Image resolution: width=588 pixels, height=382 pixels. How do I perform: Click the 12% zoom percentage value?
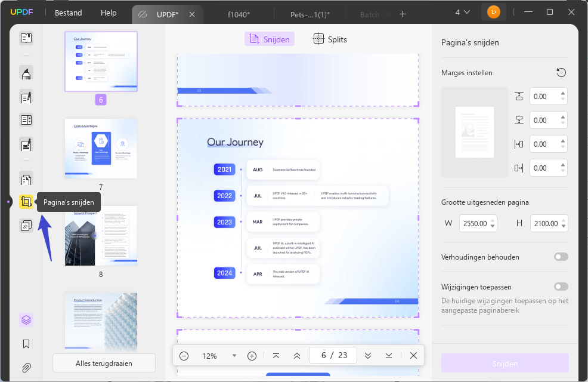(209, 356)
